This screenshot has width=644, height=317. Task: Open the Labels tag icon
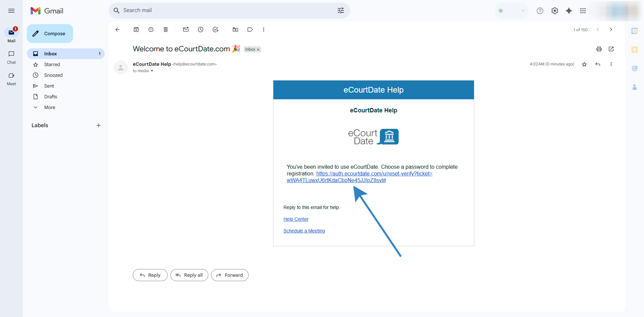point(250,30)
